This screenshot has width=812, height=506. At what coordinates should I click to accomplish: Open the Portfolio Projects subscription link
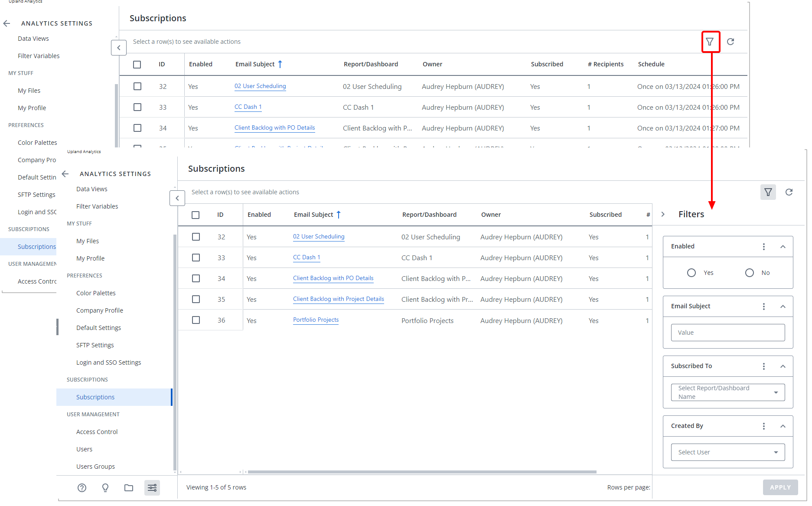[x=316, y=320]
